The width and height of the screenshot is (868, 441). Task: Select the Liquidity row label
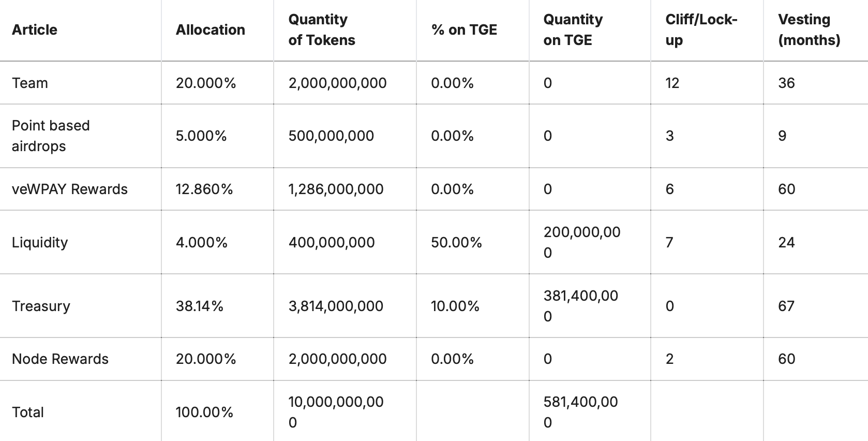[x=40, y=242]
